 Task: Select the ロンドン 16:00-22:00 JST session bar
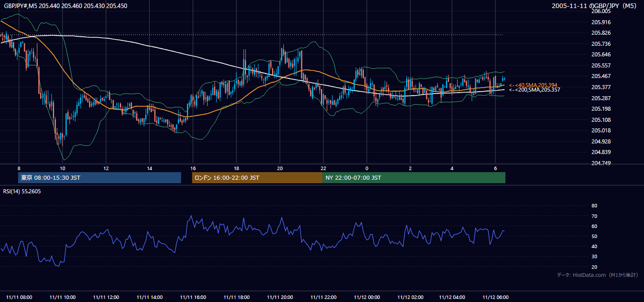click(x=257, y=178)
